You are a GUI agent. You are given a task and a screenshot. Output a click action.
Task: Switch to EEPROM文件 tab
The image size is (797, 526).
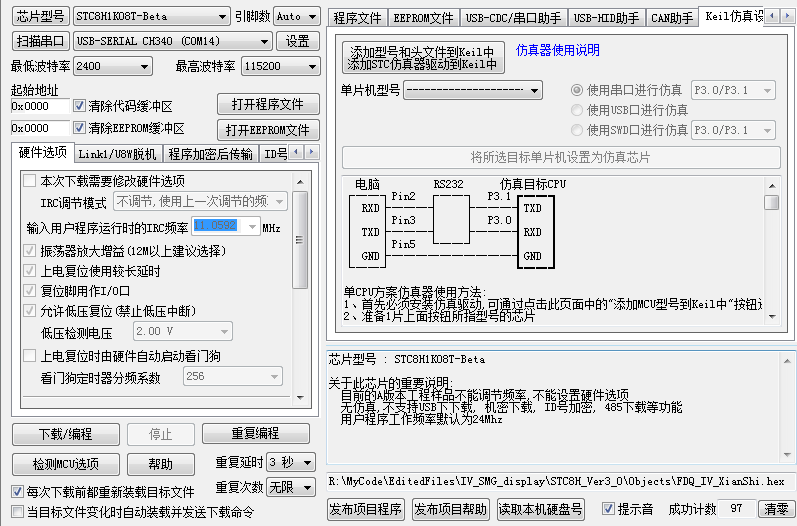tap(423, 18)
